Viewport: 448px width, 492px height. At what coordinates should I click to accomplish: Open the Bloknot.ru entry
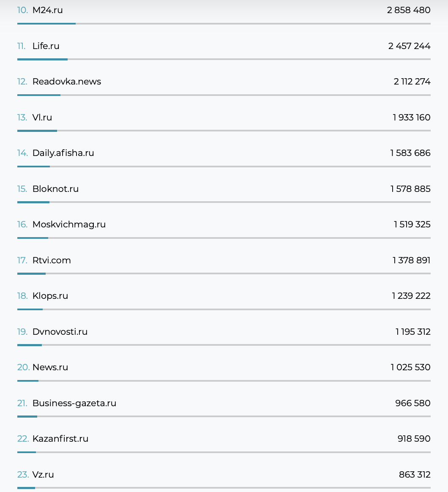[x=55, y=189]
